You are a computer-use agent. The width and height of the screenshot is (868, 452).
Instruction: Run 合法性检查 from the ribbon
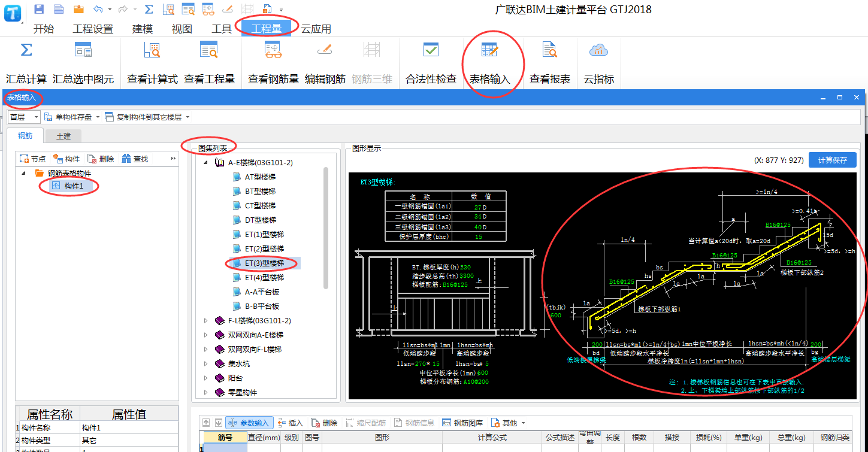[x=431, y=63]
